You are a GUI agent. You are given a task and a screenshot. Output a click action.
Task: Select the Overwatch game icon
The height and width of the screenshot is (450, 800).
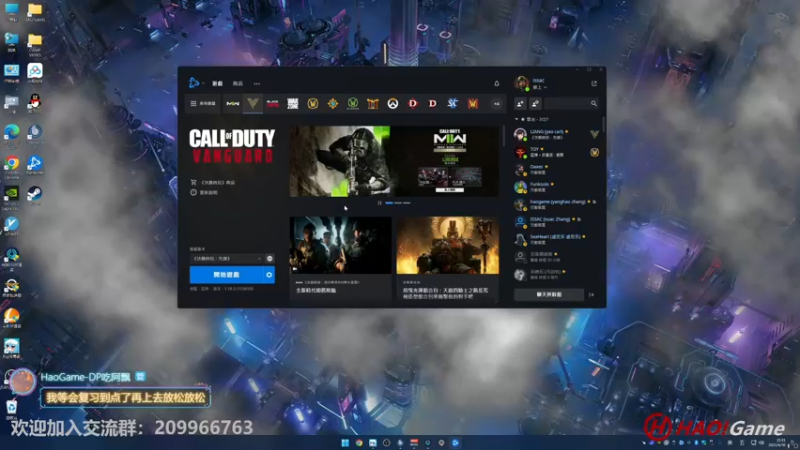pyautogui.click(x=392, y=104)
